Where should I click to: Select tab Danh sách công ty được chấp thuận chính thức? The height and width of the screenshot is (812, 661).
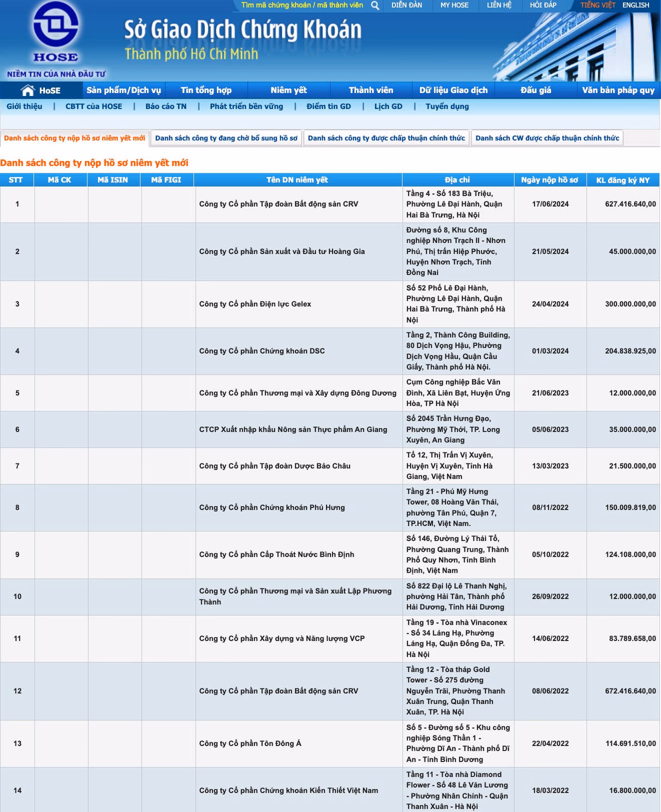tap(386, 138)
